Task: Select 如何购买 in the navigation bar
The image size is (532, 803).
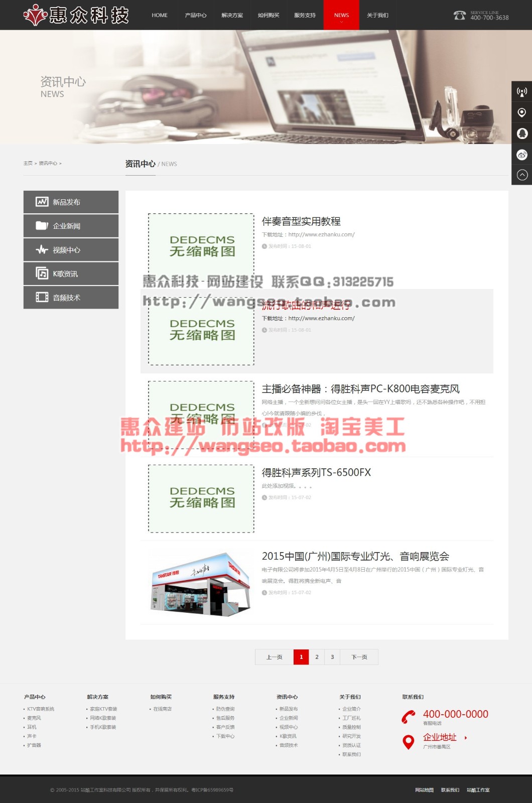Action: coord(269,15)
